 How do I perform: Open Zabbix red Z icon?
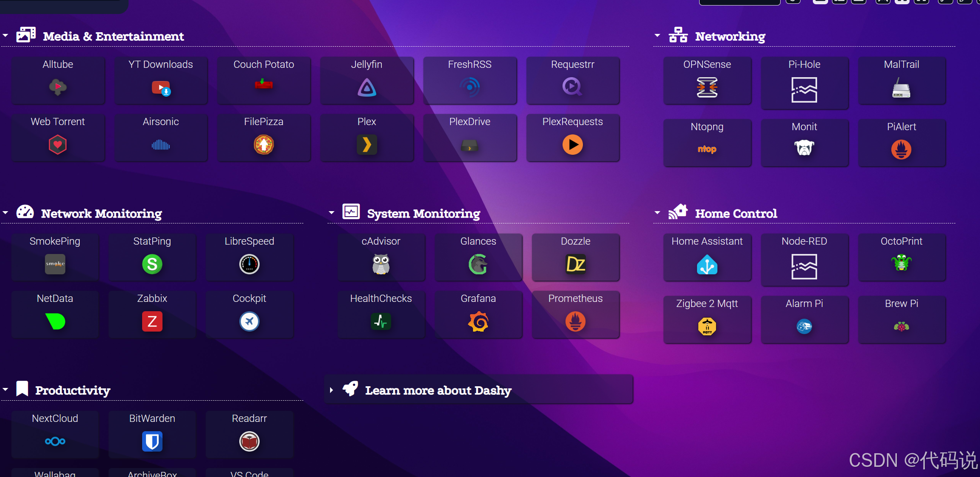pyautogui.click(x=152, y=321)
